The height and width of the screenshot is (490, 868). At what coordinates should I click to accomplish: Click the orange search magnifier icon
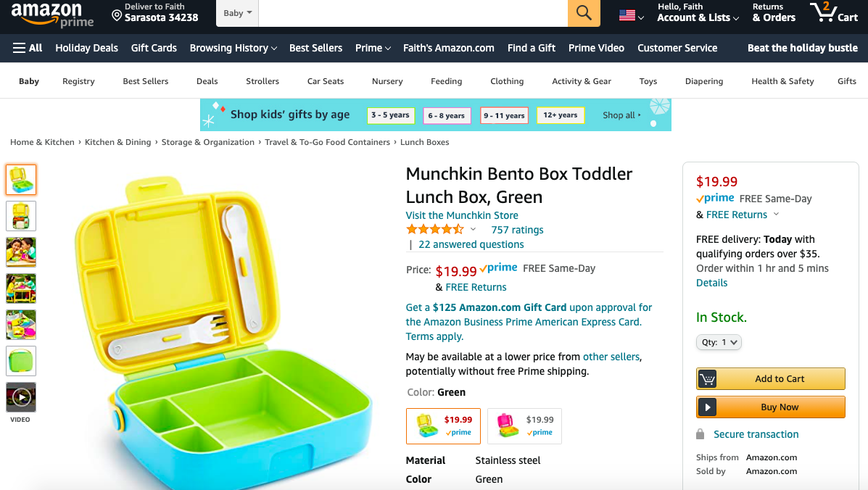click(584, 13)
